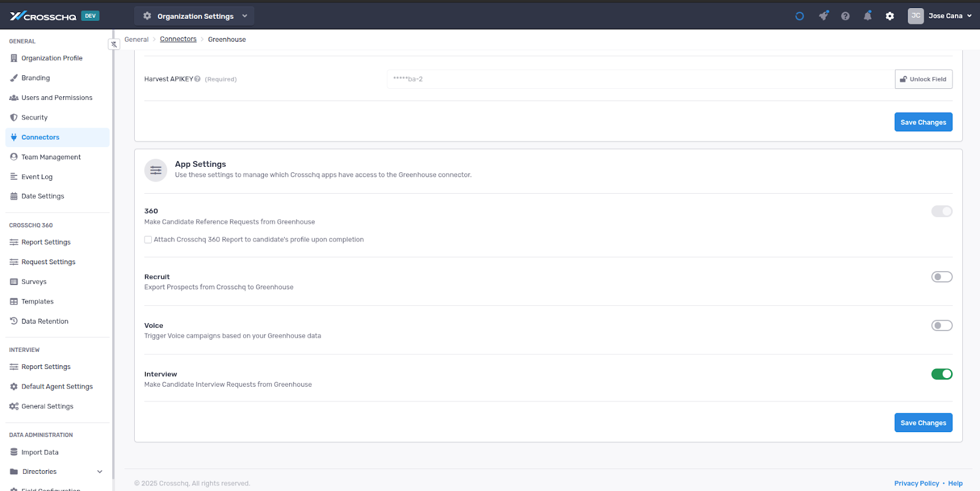The width and height of the screenshot is (980, 491).
Task: Expand the Jose Cana user menu
Action: click(940, 16)
